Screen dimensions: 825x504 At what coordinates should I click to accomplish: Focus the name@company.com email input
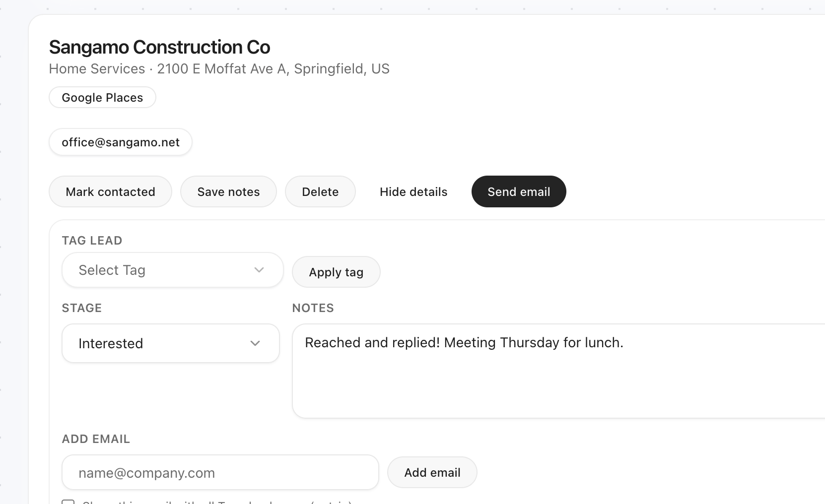click(x=220, y=473)
